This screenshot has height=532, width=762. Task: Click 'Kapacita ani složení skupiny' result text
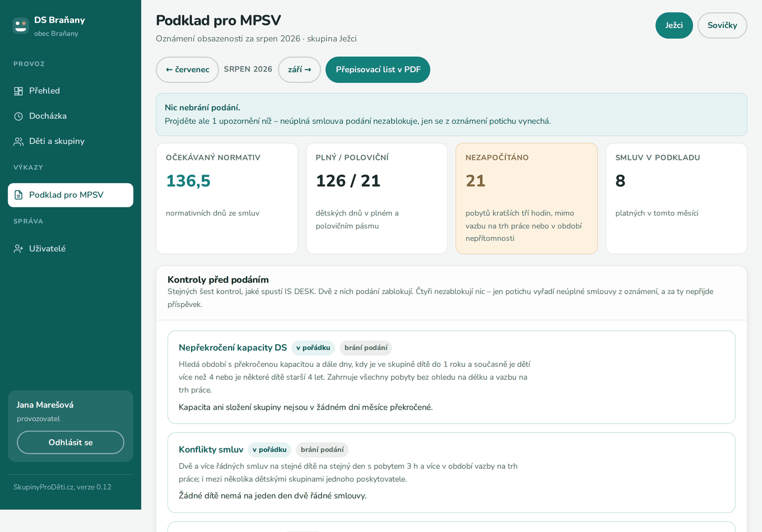[x=306, y=407]
